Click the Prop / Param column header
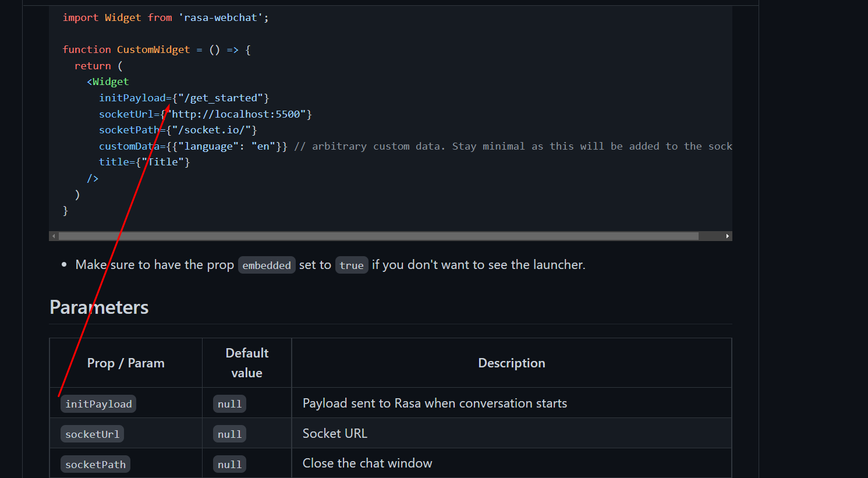868x478 pixels. tap(125, 362)
